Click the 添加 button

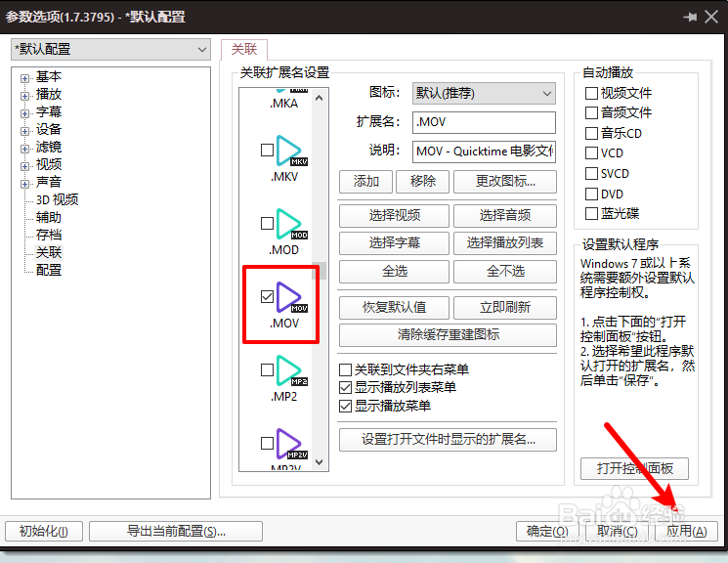[365, 181]
